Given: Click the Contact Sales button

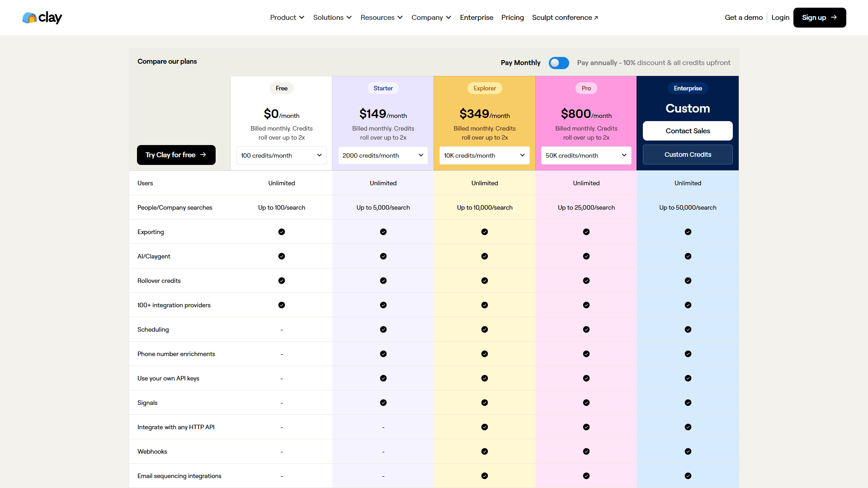Looking at the screenshot, I should coord(688,131).
